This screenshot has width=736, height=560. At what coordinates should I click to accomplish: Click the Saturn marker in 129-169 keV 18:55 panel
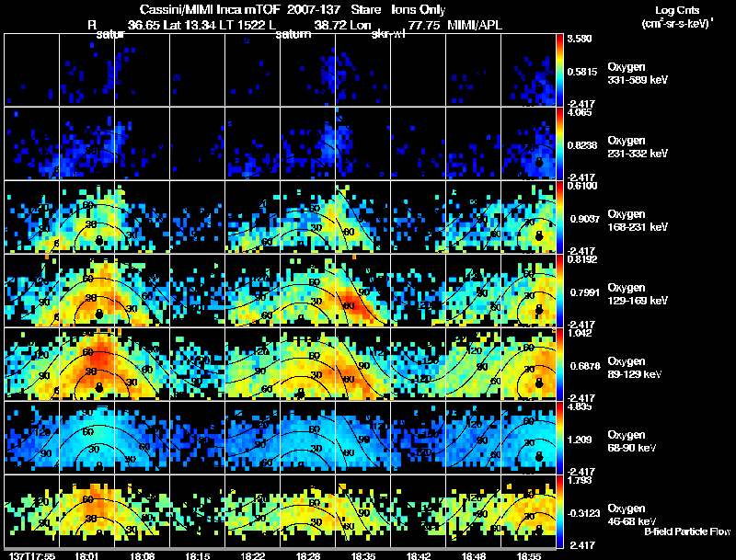tap(539, 310)
